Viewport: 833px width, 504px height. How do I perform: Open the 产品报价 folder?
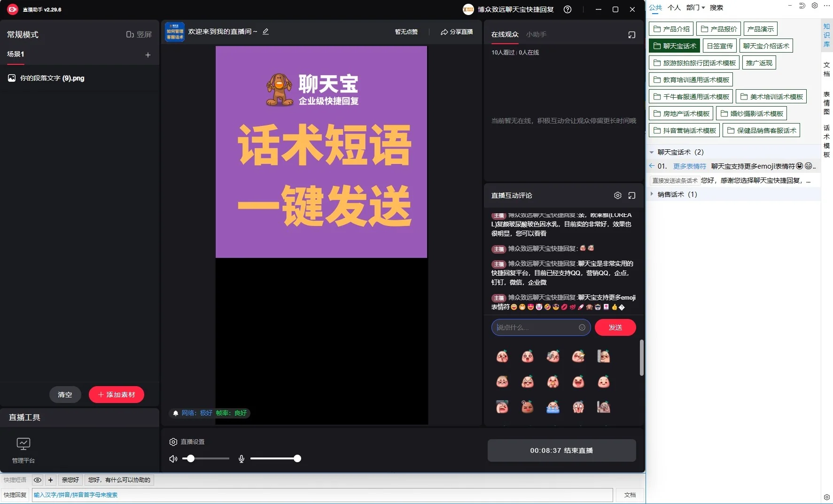coord(719,29)
